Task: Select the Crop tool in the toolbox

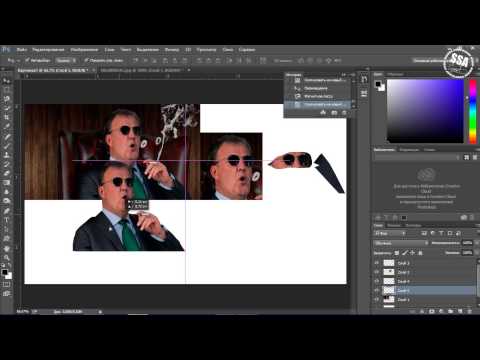Action: [6, 117]
